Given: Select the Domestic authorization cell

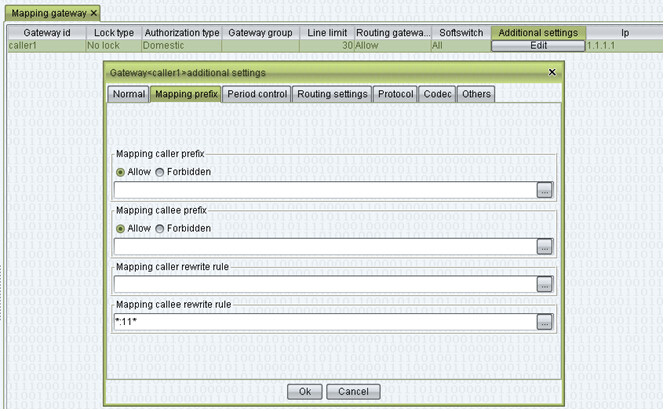Looking at the screenshot, I should pyautogui.click(x=182, y=46).
